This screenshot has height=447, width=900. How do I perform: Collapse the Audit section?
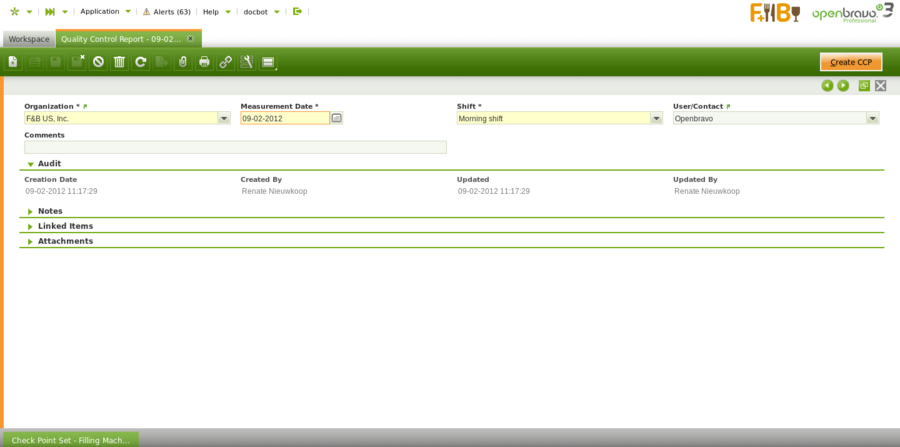(49, 163)
